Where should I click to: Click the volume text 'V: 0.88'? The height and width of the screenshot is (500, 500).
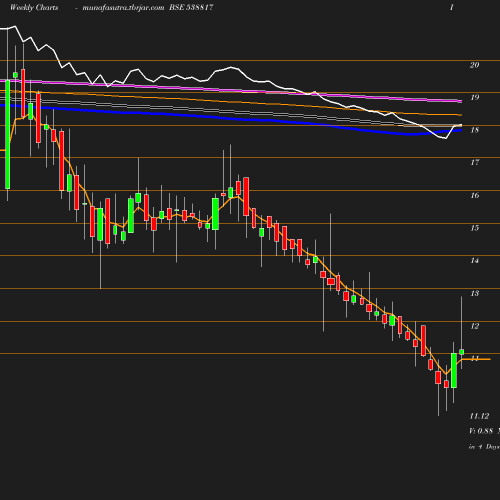pyautogui.click(x=481, y=431)
